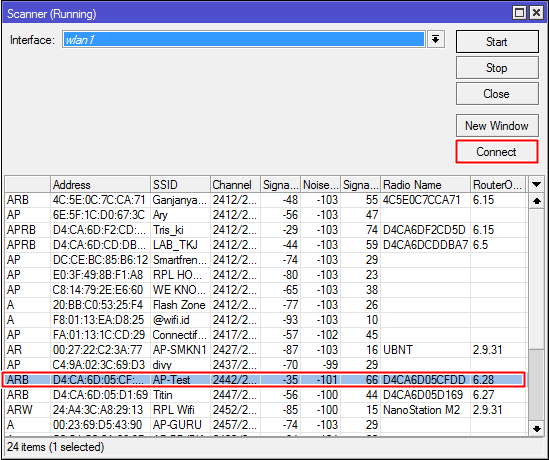This screenshot has width=549, height=460.
Task: Open scanner in New Window
Action: tap(497, 125)
